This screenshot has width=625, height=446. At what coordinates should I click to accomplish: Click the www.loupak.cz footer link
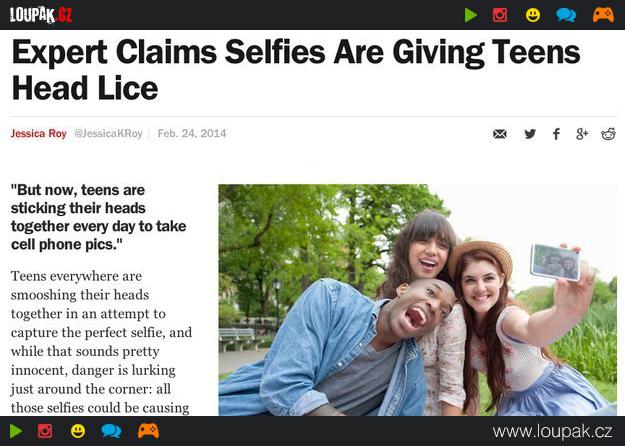pyautogui.click(x=552, y=431)
